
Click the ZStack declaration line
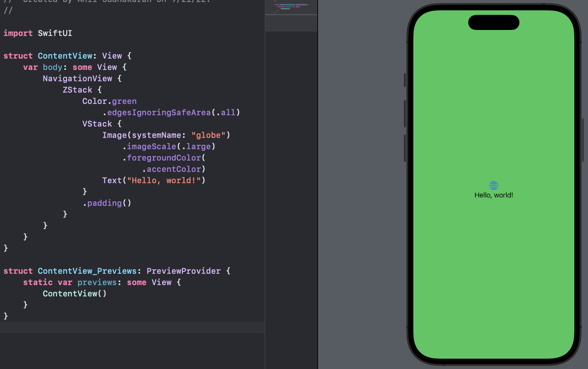pos(77,90)
